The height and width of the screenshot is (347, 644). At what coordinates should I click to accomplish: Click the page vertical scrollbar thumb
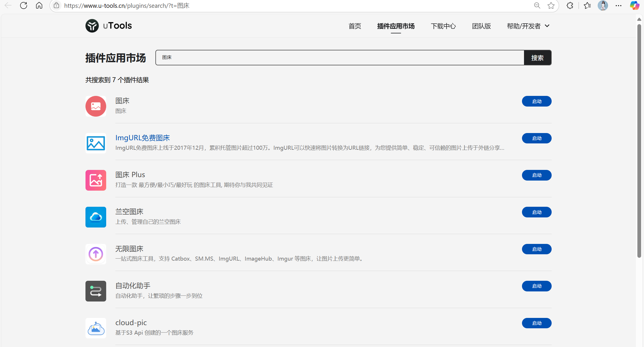click(639, 141)
